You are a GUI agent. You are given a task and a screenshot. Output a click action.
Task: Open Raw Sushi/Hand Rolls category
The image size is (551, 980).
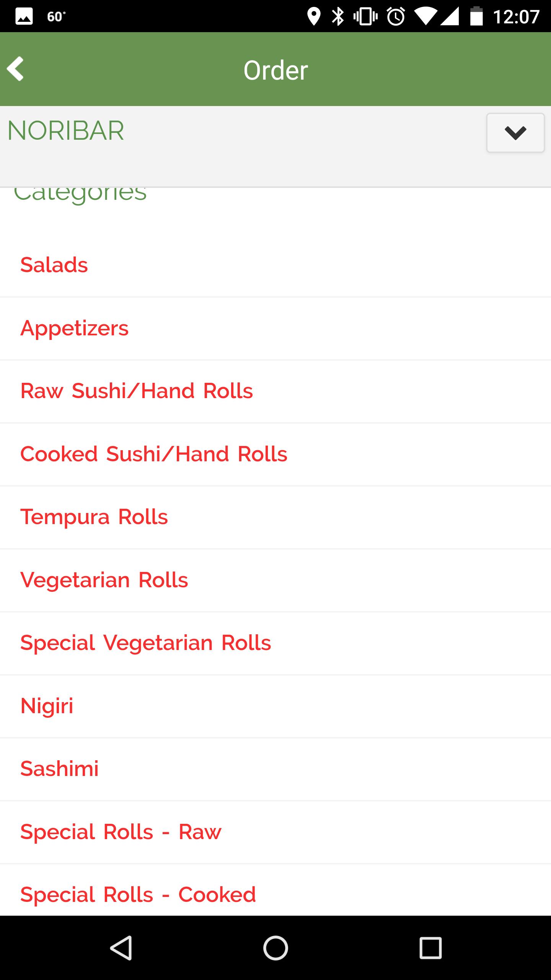137,391
